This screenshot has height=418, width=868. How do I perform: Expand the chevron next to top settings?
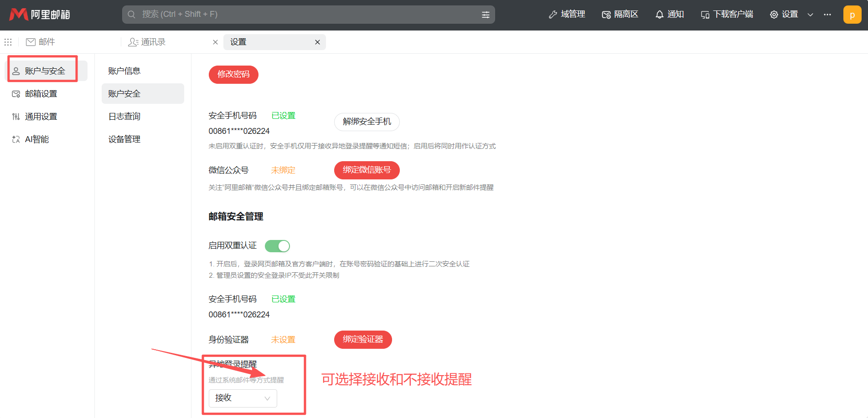tap(811, 15)
